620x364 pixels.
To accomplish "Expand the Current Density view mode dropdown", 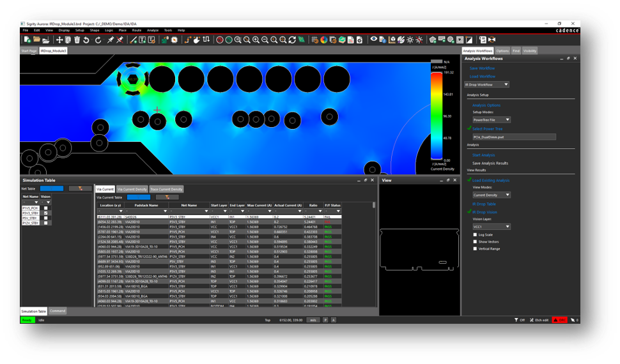I will click(x=492, y=195).
